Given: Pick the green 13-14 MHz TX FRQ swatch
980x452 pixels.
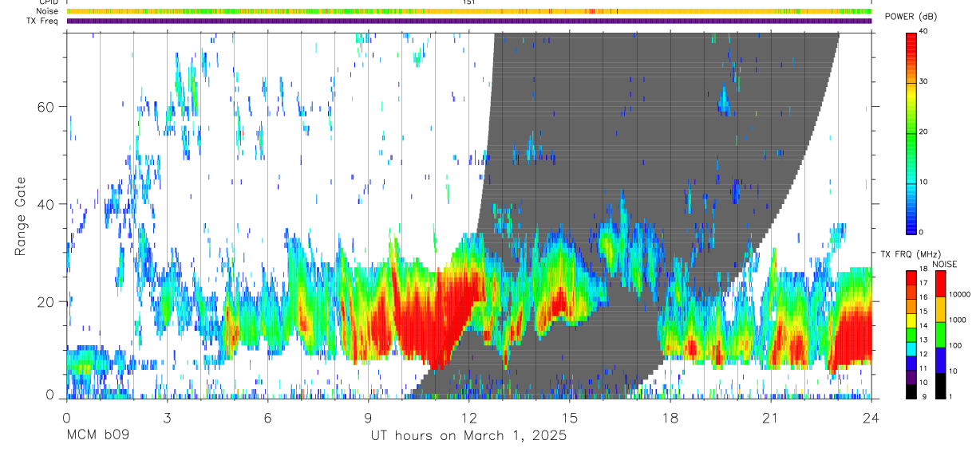Looking at the screenshot, I should click(x=911, y=334).
